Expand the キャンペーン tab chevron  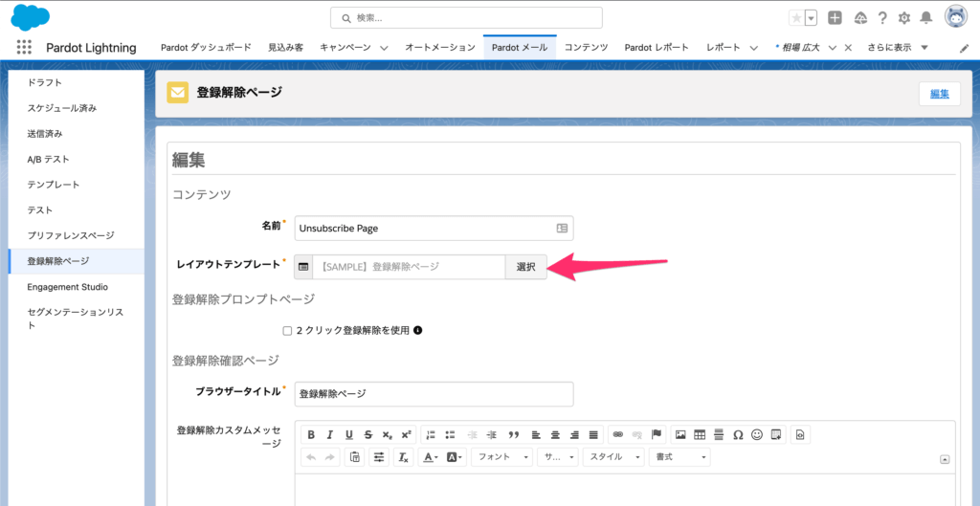click(x=384, y=48)
